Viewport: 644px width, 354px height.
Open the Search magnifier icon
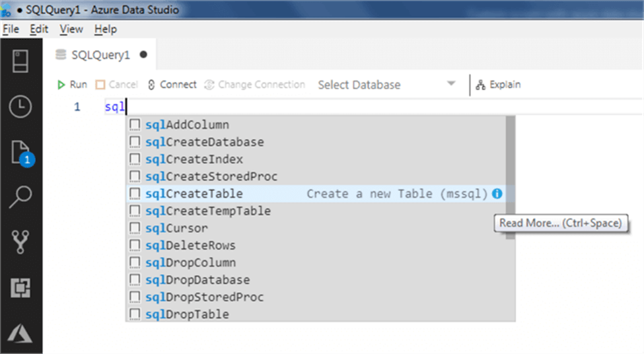[x=21, y=197]
